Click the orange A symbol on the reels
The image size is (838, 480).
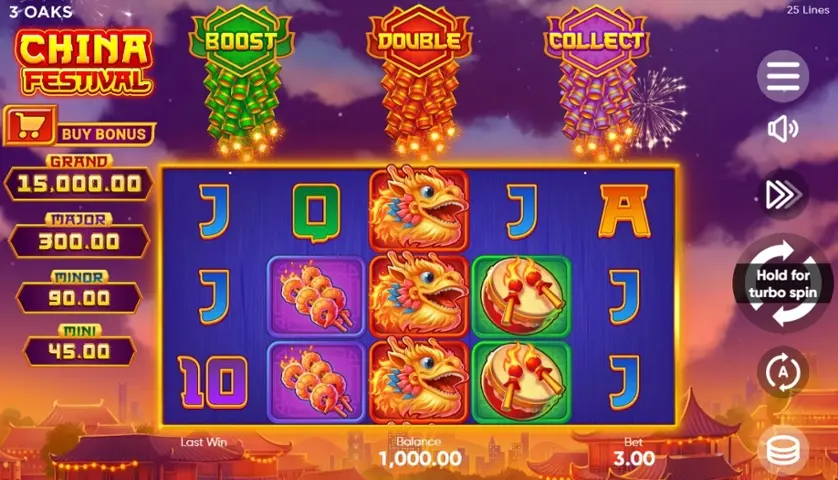click(x=624, y=211)
